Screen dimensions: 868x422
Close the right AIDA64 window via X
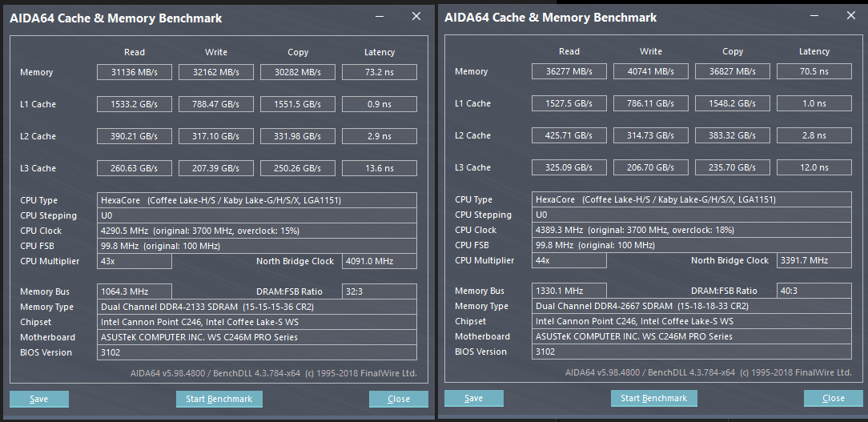click(x=851, y=16)
